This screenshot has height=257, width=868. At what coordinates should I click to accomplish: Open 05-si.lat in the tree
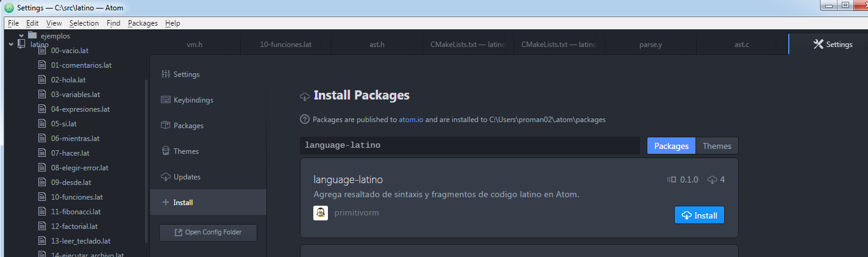tap(64, 124)
